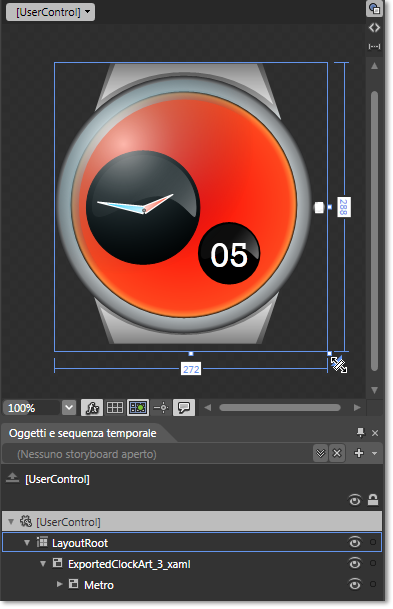
Task: Click the vertical scrollbar up arrow
Action: pos(374,66)
